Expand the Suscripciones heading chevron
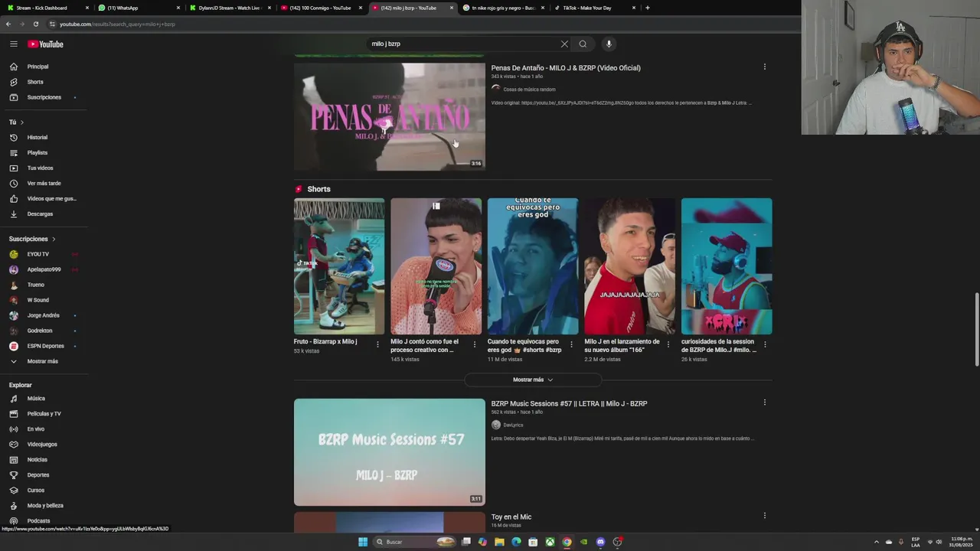The image size is (980, 551). pyautogui.click(x=54, y=239)
